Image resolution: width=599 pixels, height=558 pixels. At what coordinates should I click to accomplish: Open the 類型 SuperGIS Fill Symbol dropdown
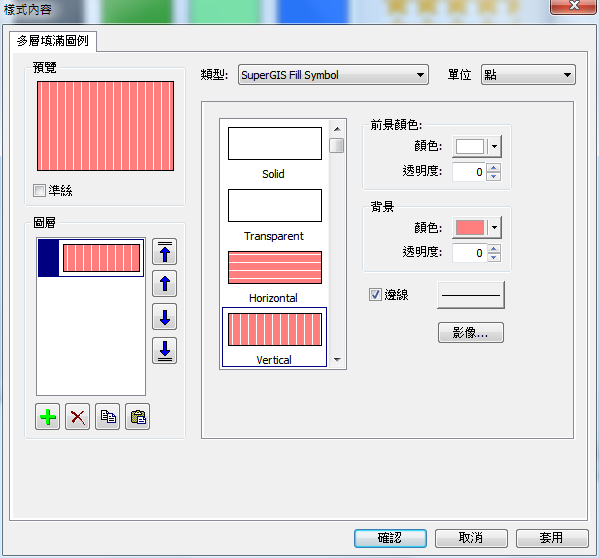tap(333, 74)
